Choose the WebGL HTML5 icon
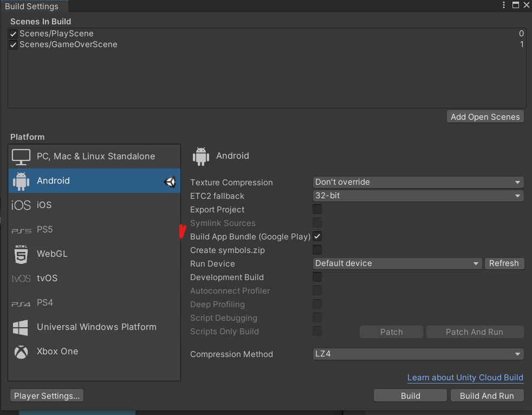This screenshot has height=415, width=532. [x=21, y=254]
